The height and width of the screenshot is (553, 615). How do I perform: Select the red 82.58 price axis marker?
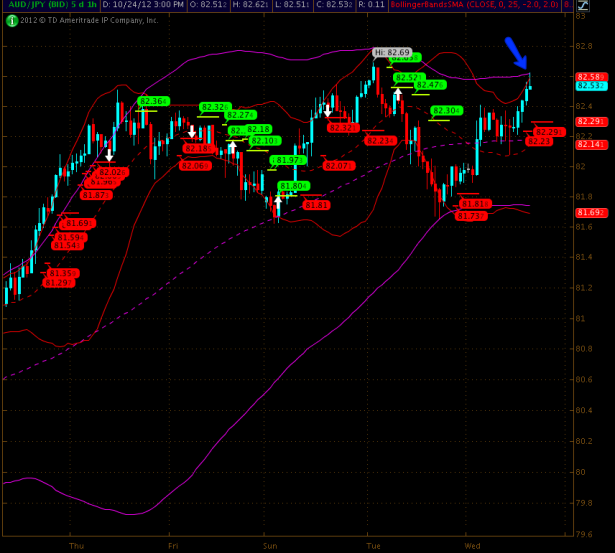pyautogui.click(x=589, y=76)
